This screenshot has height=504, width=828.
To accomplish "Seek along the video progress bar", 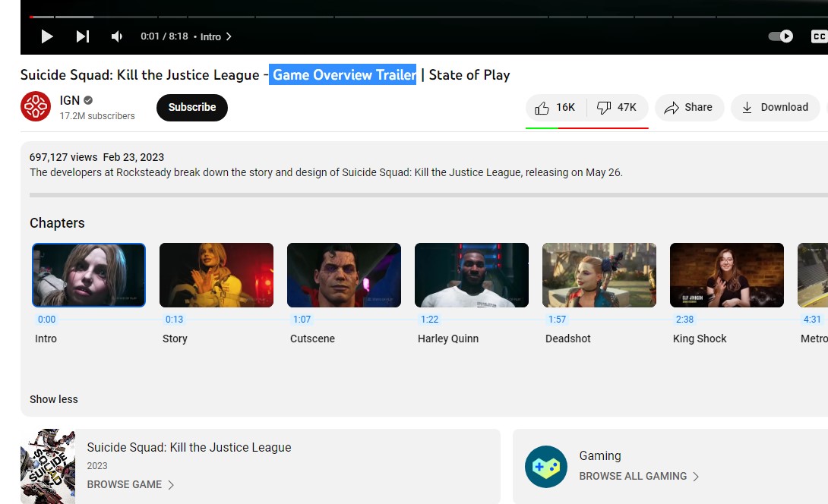I will 428,17.
